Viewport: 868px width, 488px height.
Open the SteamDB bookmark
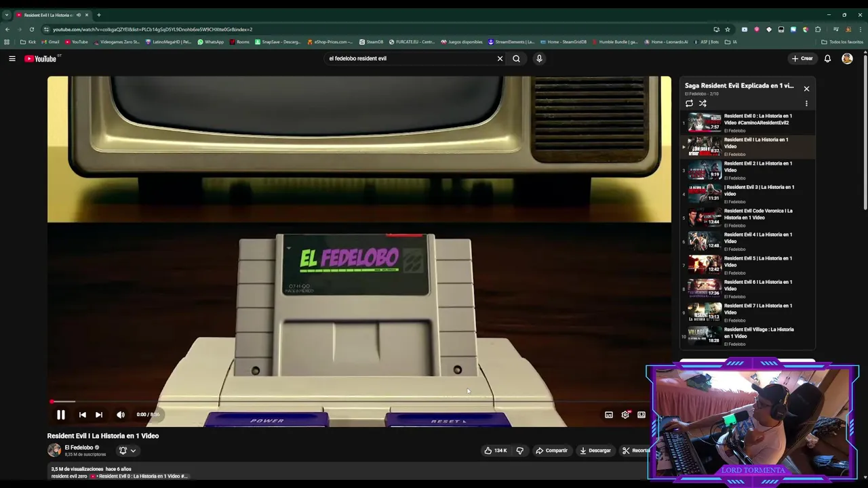pos(371,42)
